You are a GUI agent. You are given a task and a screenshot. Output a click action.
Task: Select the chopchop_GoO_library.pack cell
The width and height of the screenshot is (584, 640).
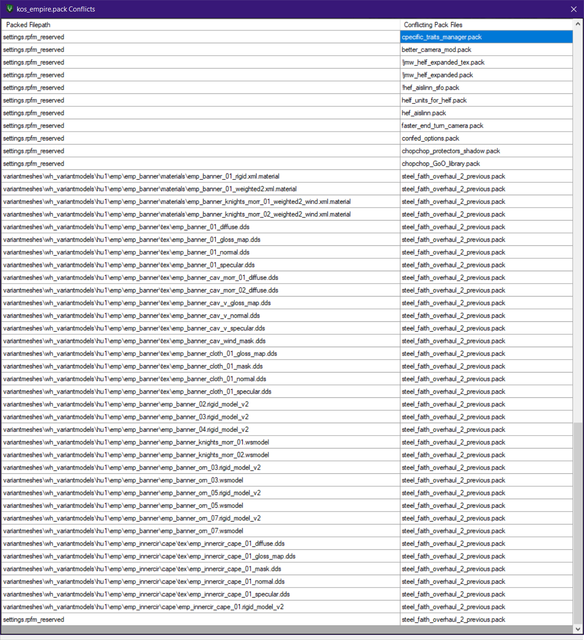(x=486, y=164)
